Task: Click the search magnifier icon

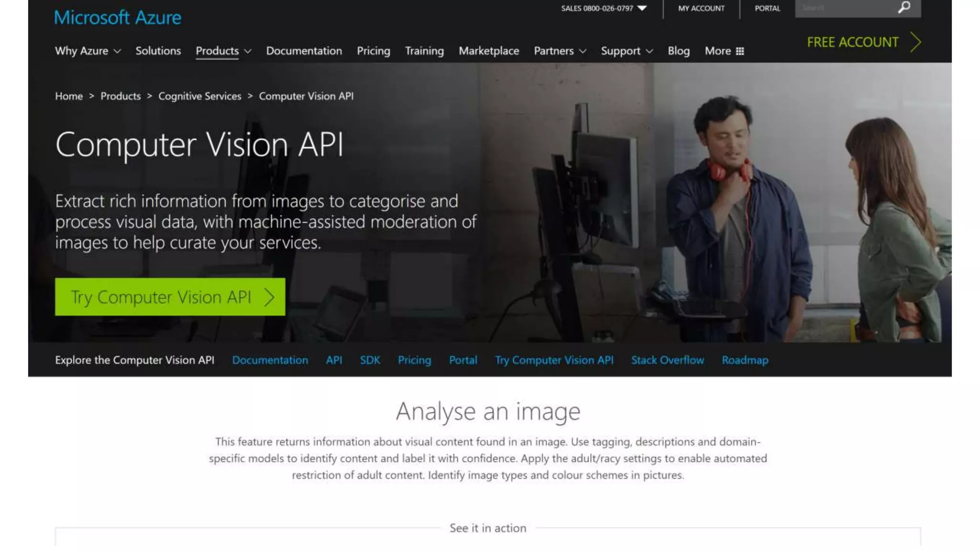Action: [x=904, y=8]
